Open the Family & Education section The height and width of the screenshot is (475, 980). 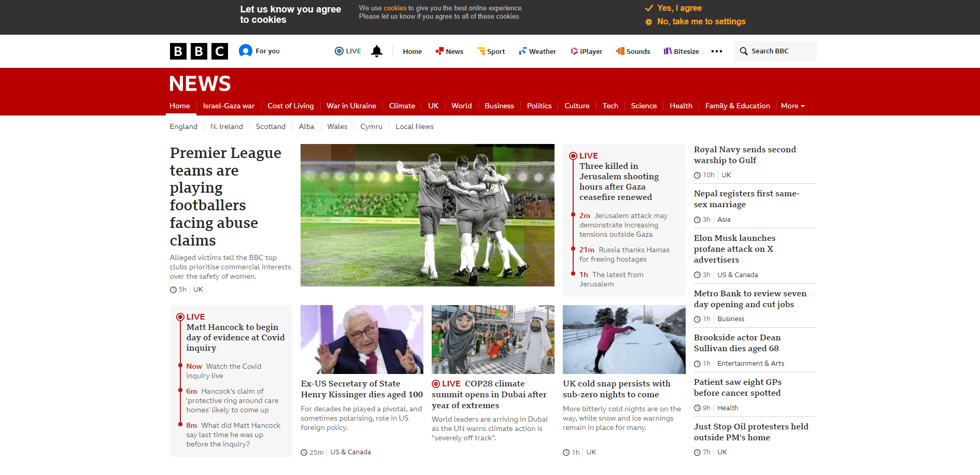pyautogui.click(x=737, y=106)
